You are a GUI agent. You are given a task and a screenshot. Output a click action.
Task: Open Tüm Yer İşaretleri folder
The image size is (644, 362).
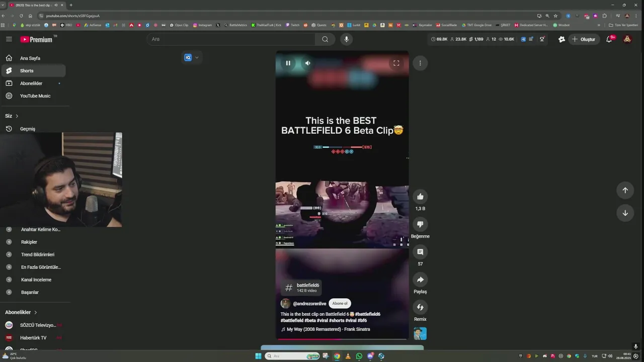coord(623,25)
